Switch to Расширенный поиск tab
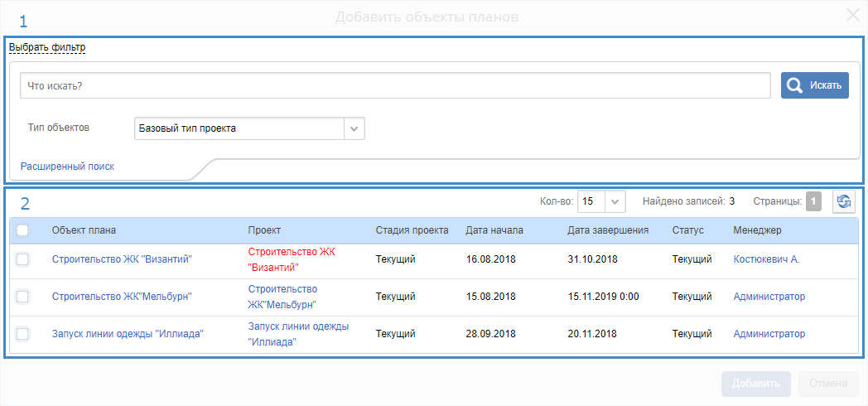 [x=67, y=167]
